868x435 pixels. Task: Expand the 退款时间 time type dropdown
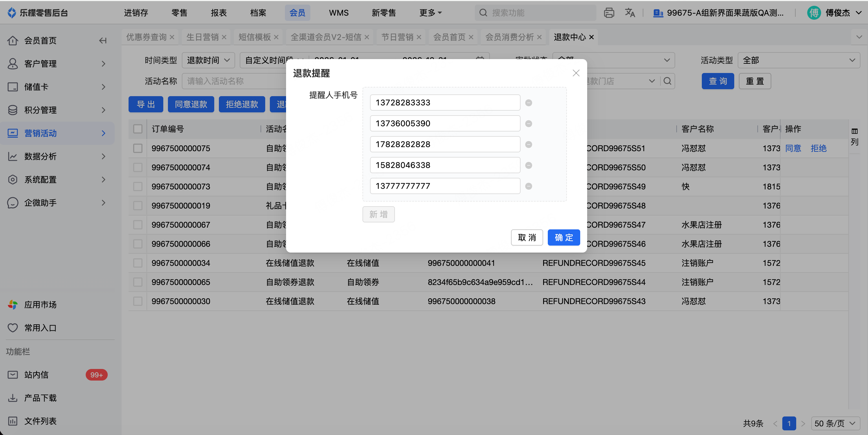click(x=208, y=60)
